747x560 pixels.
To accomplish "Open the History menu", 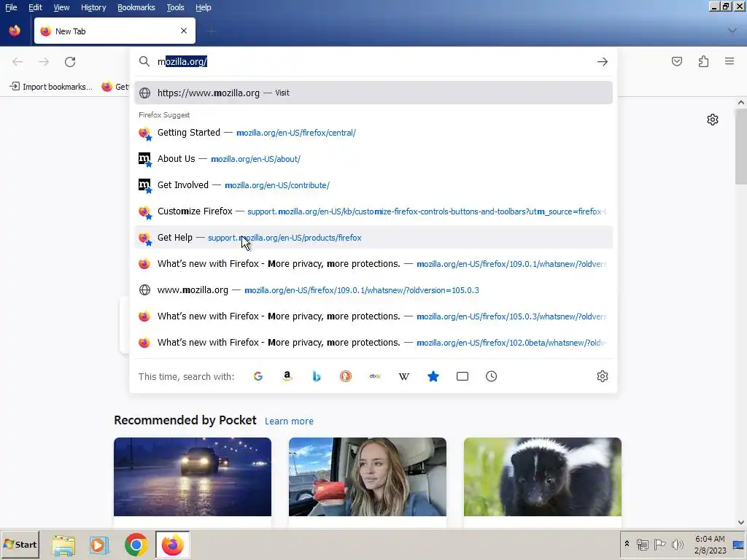I will pyautogui.click(x=93, y=7).
